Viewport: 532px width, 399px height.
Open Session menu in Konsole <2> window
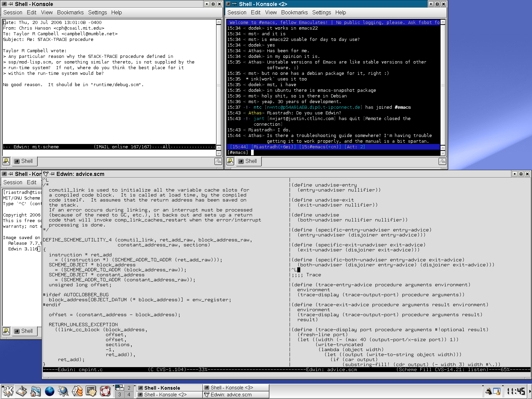[237, 12]
